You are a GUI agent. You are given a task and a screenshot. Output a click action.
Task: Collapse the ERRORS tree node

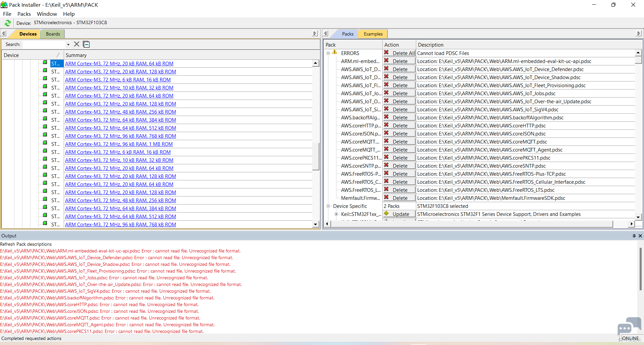[x=328, y=53]
